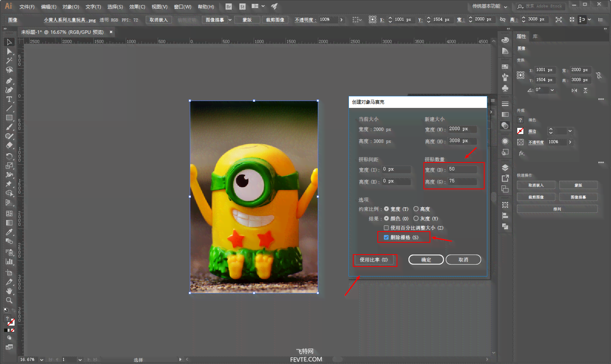
Task: Expand opacity arrow in control bar
Action: pos(341,20)
